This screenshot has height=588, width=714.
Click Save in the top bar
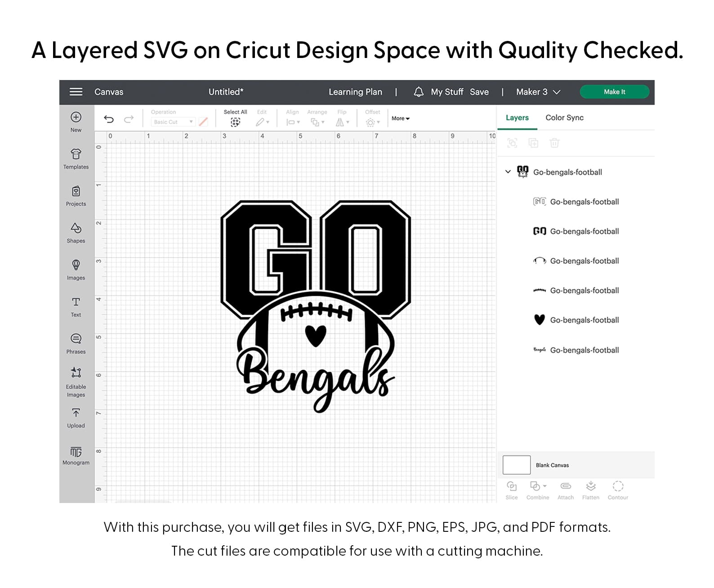click(x=479, y=92)
